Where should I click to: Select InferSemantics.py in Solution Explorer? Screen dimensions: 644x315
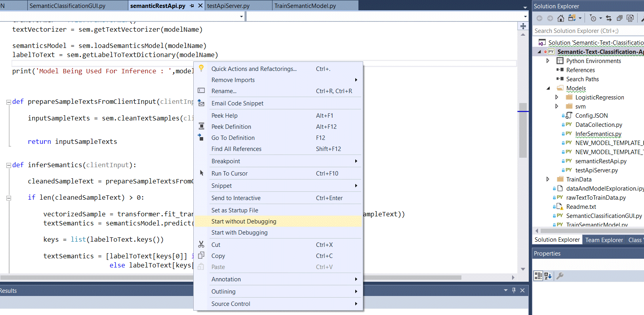pyautogui.click(x=598, y=134)
